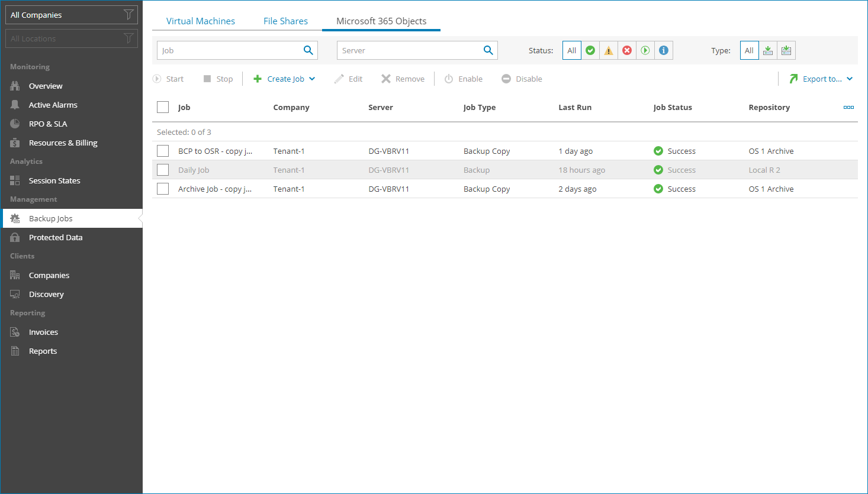Check the checkbox for Daily Job
This screenshot has width=868, height=494.
(x=163, y=170)
